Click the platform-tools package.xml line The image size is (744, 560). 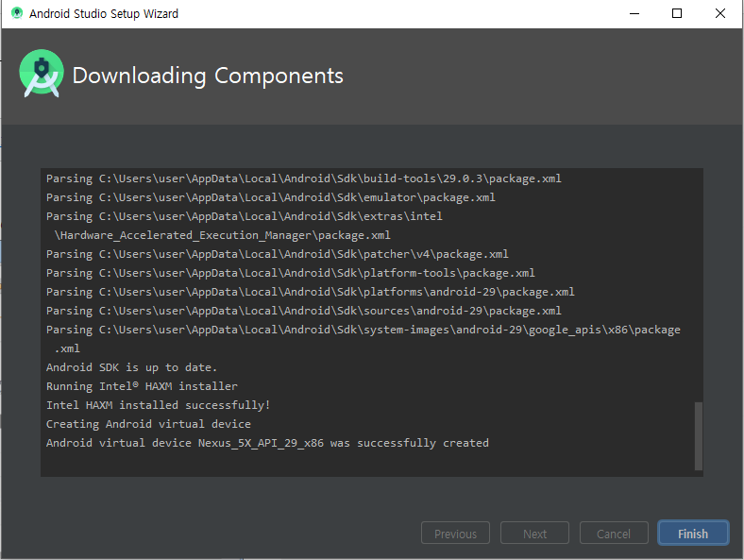tap(291, 273)
